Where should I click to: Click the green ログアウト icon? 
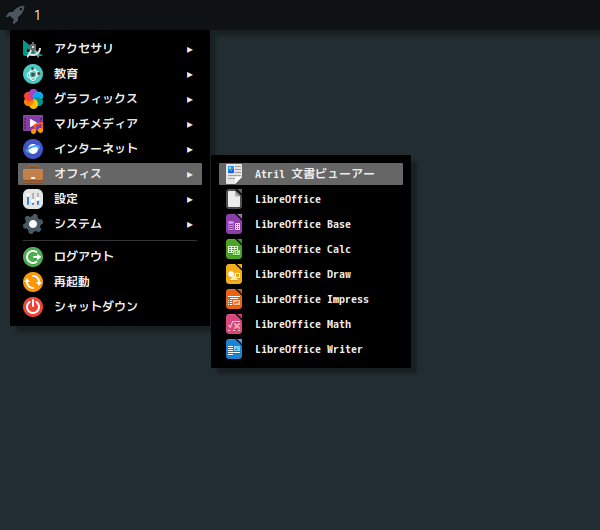click(x=33, y=257)
